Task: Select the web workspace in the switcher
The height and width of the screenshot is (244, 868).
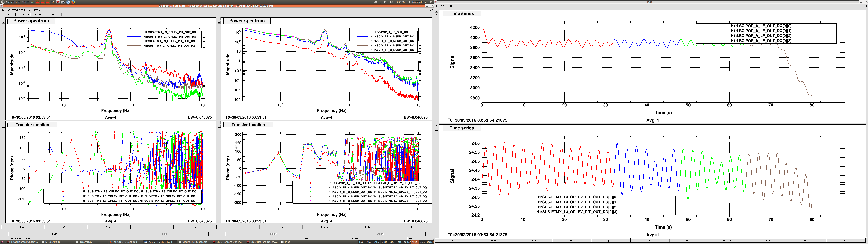Action: pyautogui.click(x=415, y=242)
